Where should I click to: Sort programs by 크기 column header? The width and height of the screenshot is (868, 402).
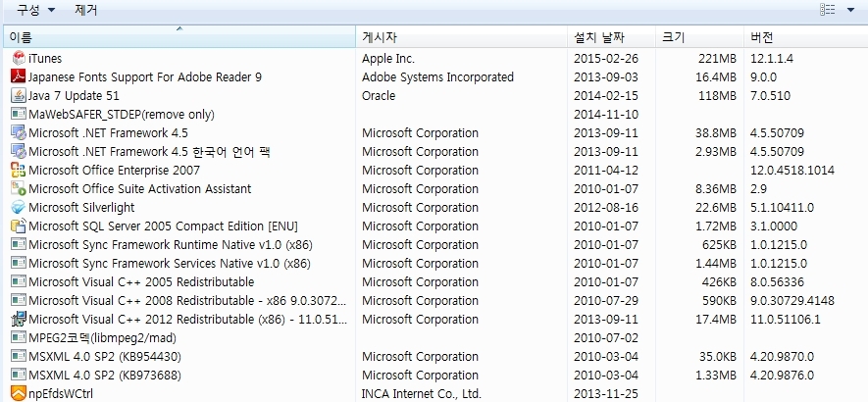point(696,37)
